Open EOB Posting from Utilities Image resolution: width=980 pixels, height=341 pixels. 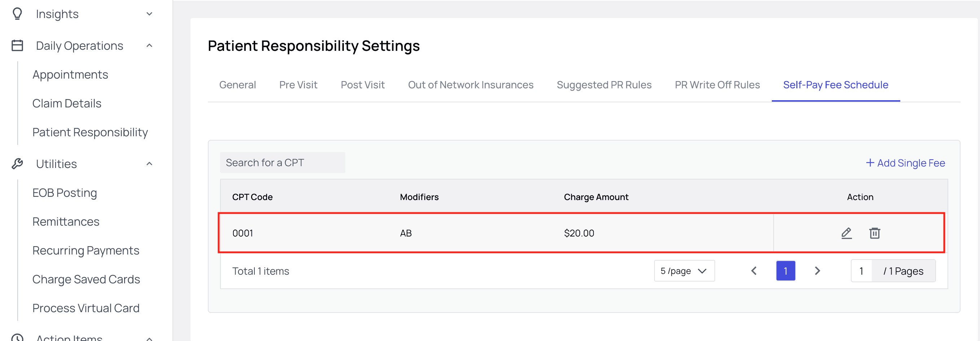click(65, 193)
